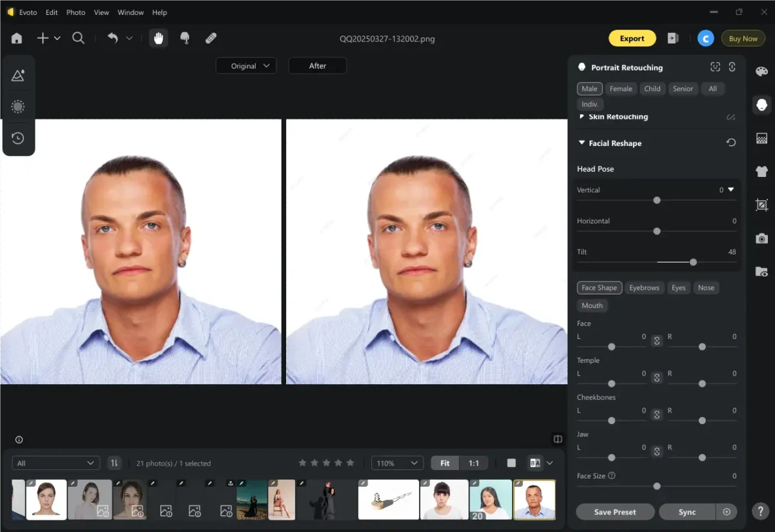This screenshot has height=532, width=775.
Task: Open the undo history dropdown arrow
Action: 129,39
